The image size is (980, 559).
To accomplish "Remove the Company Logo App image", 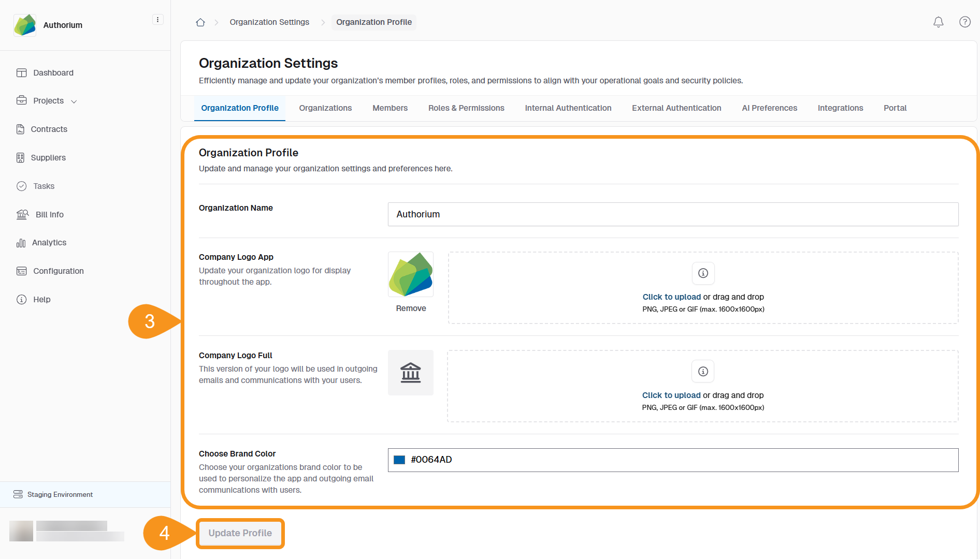I will (x=411, y=308).
